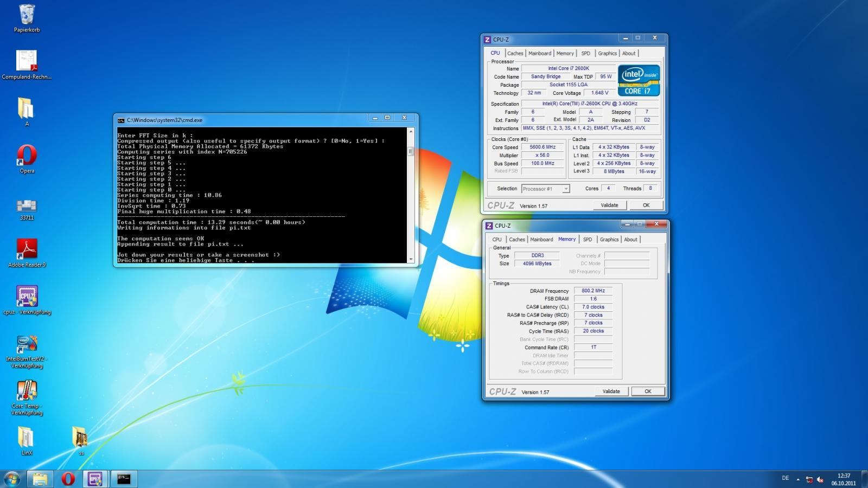The width and height of the screenshot is (868, 488).
Task: Click OK in lower CPU-Z window
Action: pyautogui.click(x=648, y=391)
